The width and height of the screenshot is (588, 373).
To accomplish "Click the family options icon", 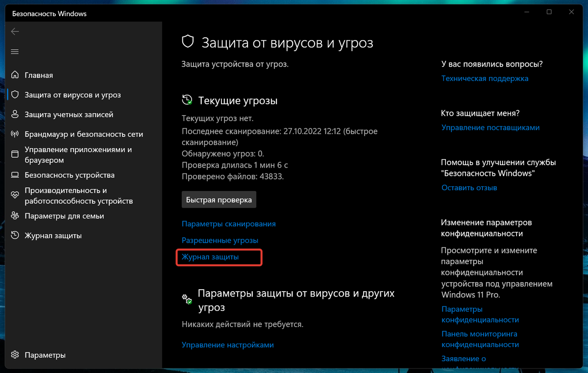I will (x=15, y=216).
